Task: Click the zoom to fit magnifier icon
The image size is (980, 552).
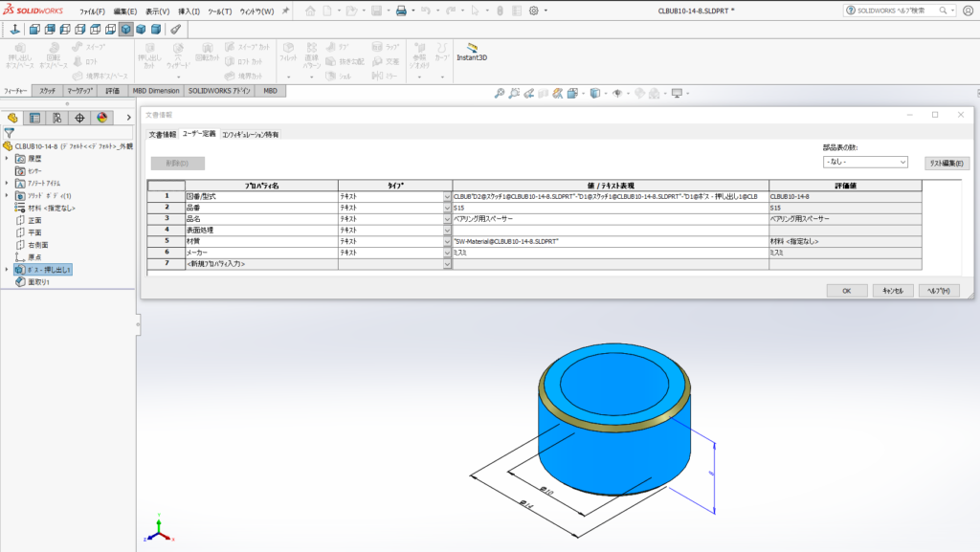Action: (x=500, y=94)
